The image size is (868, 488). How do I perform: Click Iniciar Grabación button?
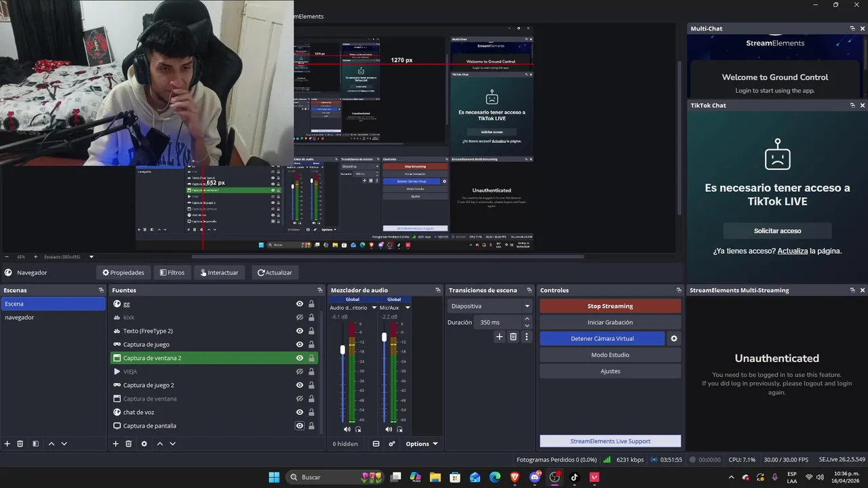[610, 322]
